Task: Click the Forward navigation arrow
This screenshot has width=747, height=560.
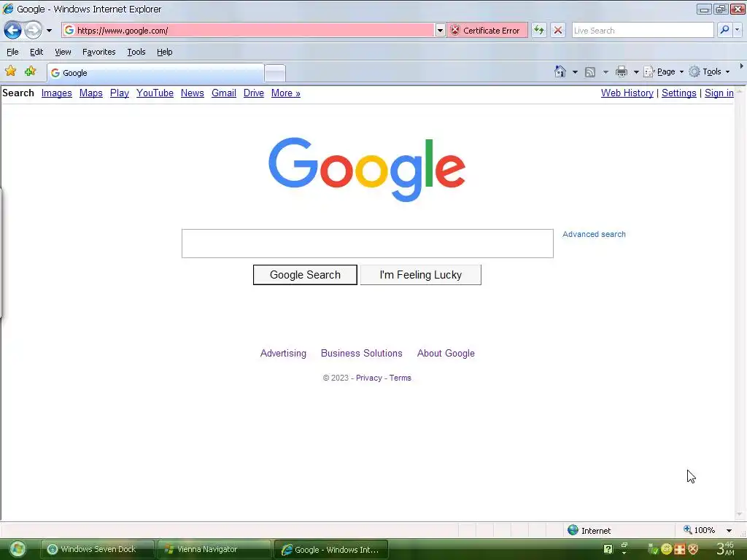Action: (x=33, y=31)
